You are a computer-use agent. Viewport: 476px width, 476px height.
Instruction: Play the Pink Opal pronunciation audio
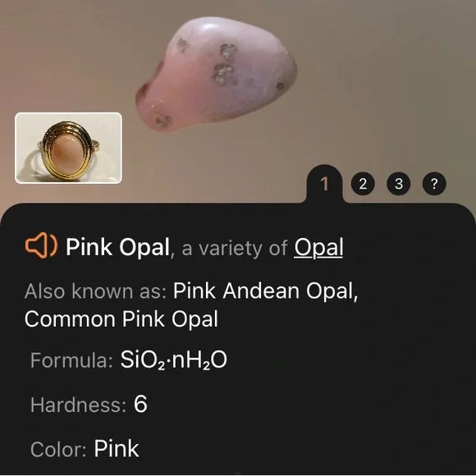coord(41,245)
